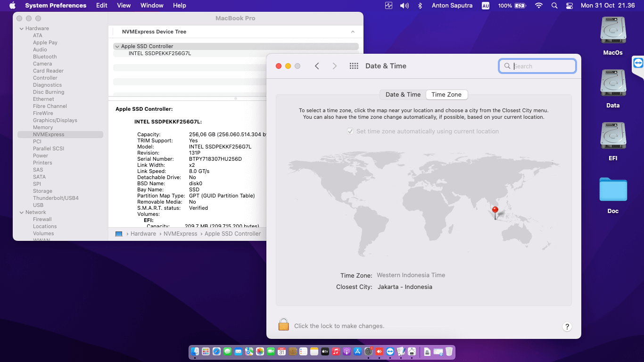644x362 pixels.
Task: Select the Data drive on desktop
Action: tap(613, 89)
